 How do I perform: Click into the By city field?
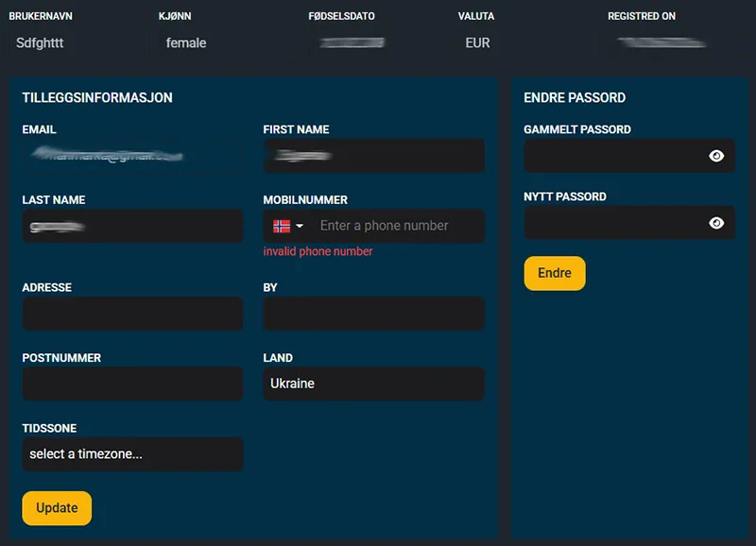pos(373,314)
